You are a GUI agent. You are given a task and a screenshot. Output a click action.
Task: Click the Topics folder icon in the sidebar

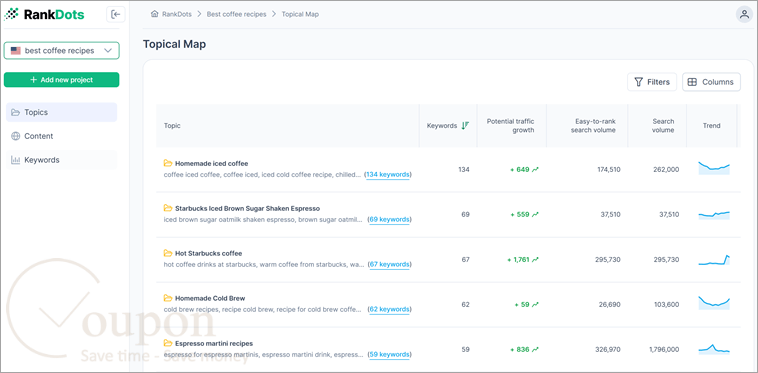[15, 112]
